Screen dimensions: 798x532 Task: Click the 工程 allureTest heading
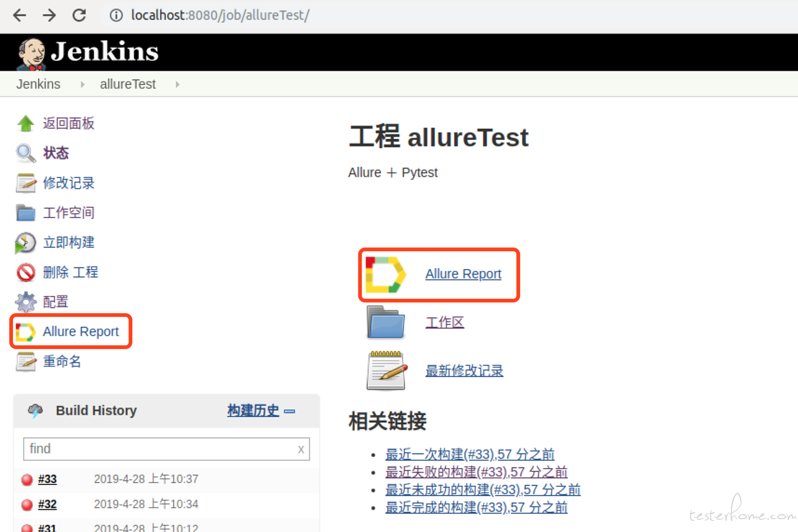pyautogui.click(x=439, y=137)
